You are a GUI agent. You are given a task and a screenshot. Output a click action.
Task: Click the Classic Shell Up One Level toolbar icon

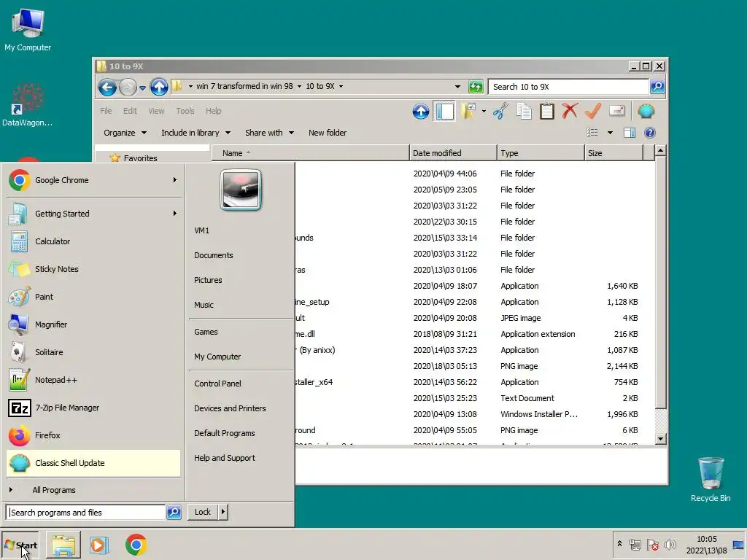point(421,112)
